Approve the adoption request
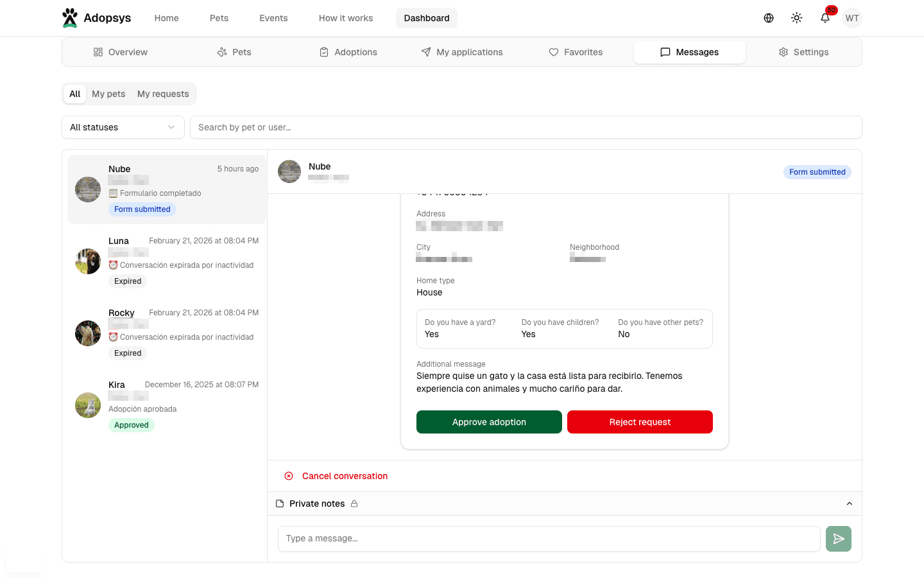Image resolution: width=924 pixels, height=578 pixels. [489, 422]
